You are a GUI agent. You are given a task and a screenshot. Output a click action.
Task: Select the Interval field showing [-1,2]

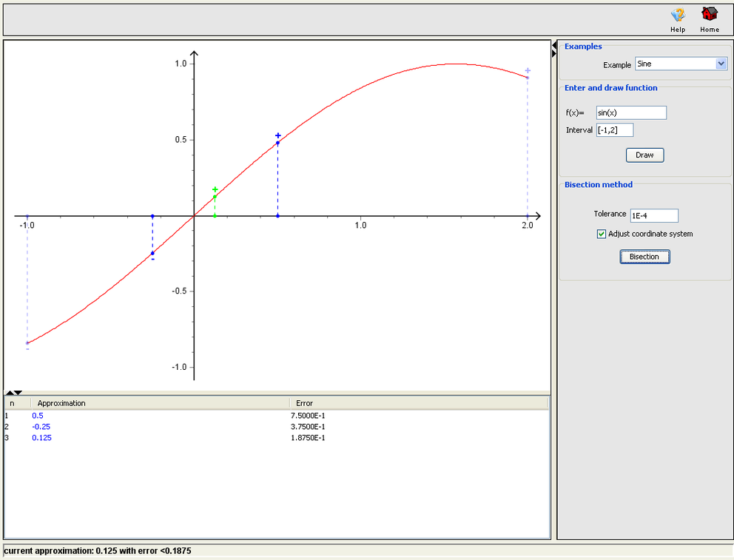coord(615,129)
